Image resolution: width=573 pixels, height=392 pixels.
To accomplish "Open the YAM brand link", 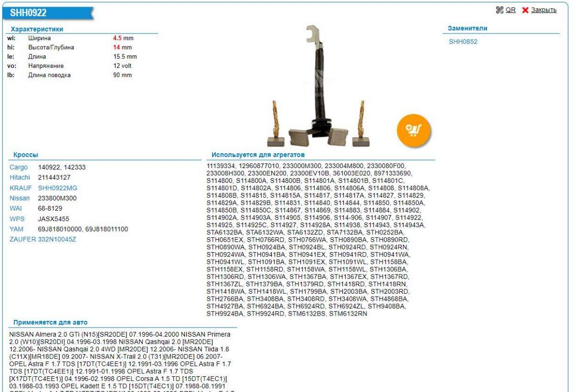I will pyautogui.click(x=16, y=229).
